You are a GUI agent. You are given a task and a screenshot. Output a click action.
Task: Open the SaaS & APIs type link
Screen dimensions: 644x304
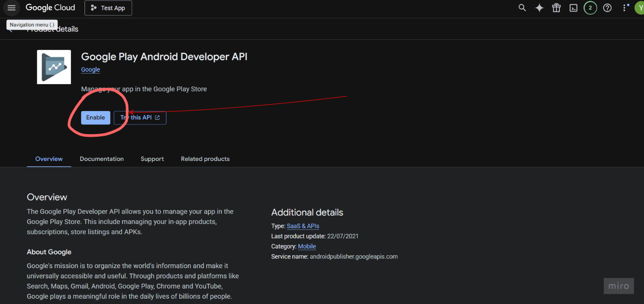(x=303, y=226)
